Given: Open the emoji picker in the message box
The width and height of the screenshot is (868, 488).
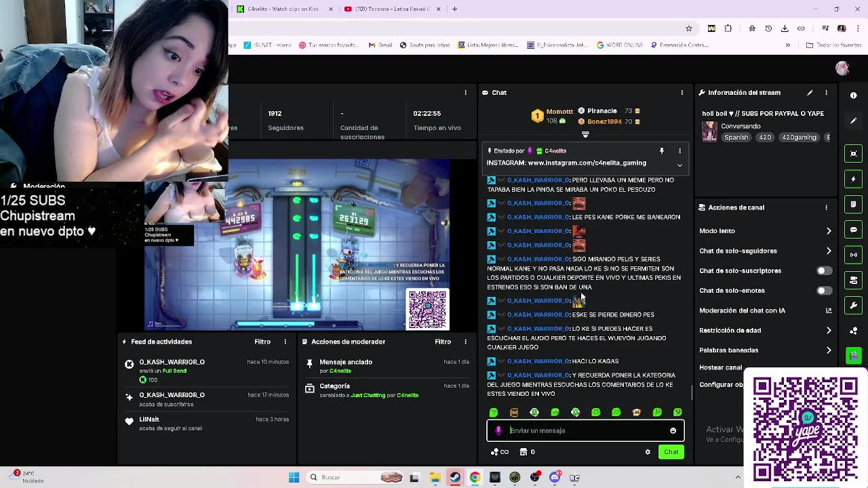Looking at the screenshot, I should pos(673,430).
